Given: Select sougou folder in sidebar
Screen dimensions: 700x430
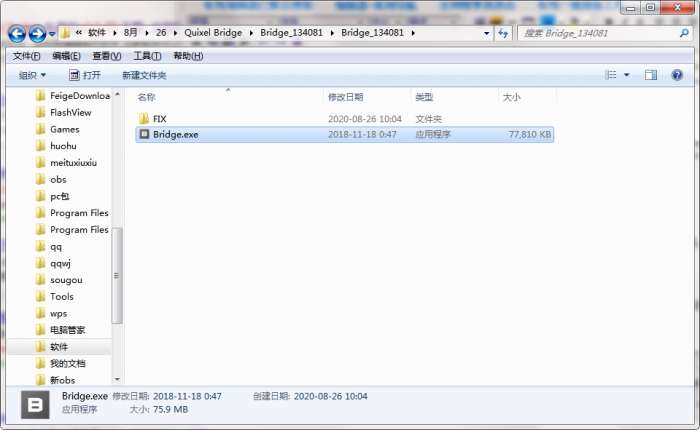Looking at the screenshot, I should [x=59, y=280].
